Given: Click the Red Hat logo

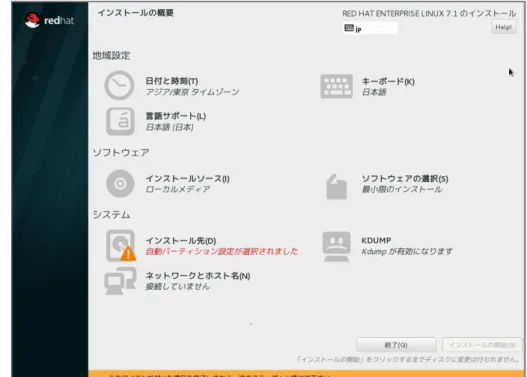Looking at the screenshot, I should tap(49, 20).
